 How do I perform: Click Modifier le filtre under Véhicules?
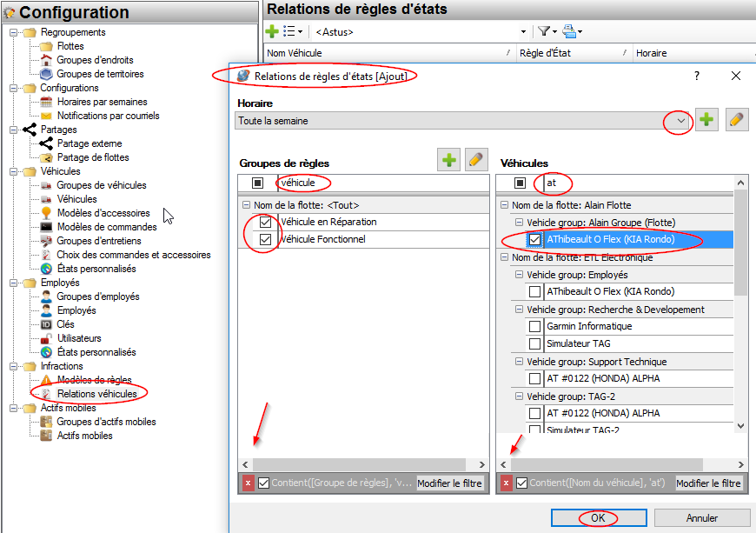click(709, 483)
